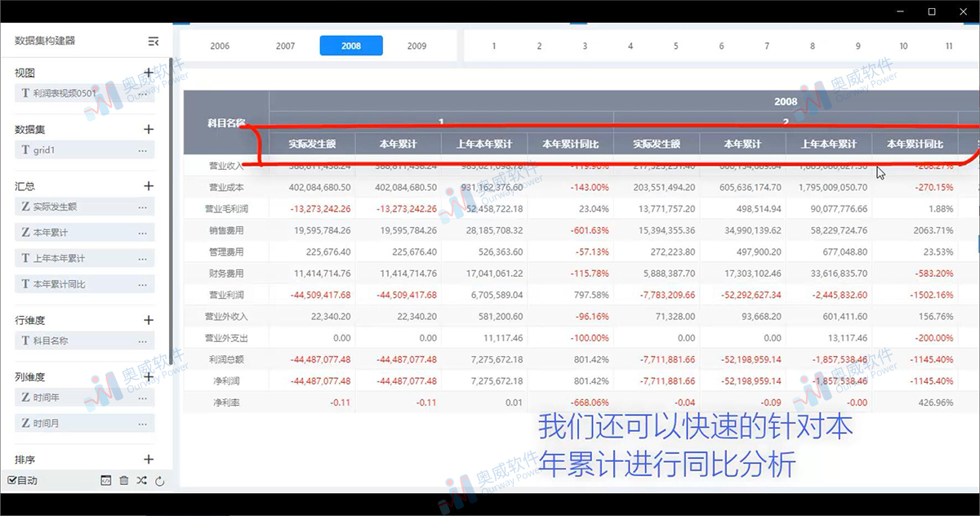980x516 pixels.
Task: Add a new item to 视图 section
Action: click(149, 73)
